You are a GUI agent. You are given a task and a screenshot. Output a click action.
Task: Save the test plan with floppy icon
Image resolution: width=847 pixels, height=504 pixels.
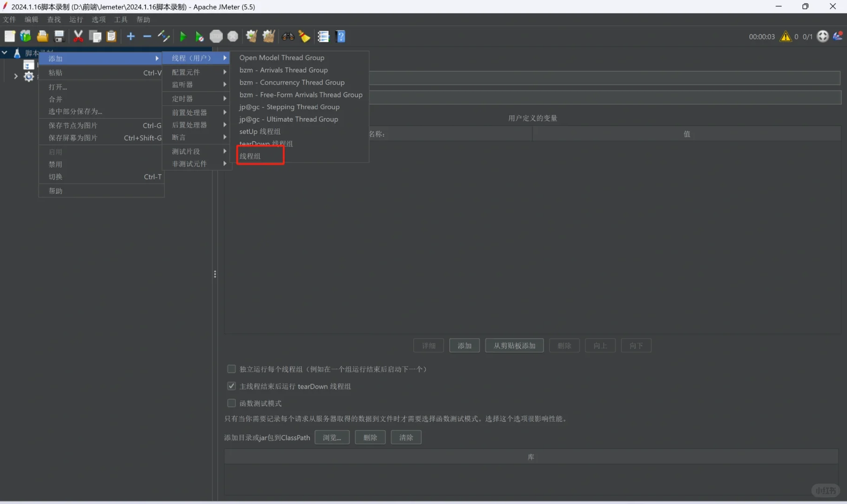59,36
